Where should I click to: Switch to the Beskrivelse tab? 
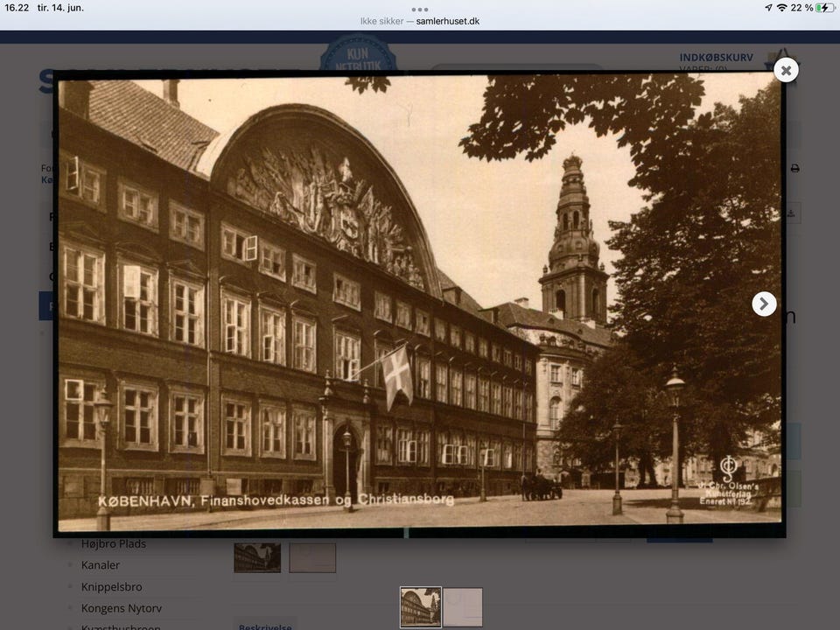(x=265, y=626)
